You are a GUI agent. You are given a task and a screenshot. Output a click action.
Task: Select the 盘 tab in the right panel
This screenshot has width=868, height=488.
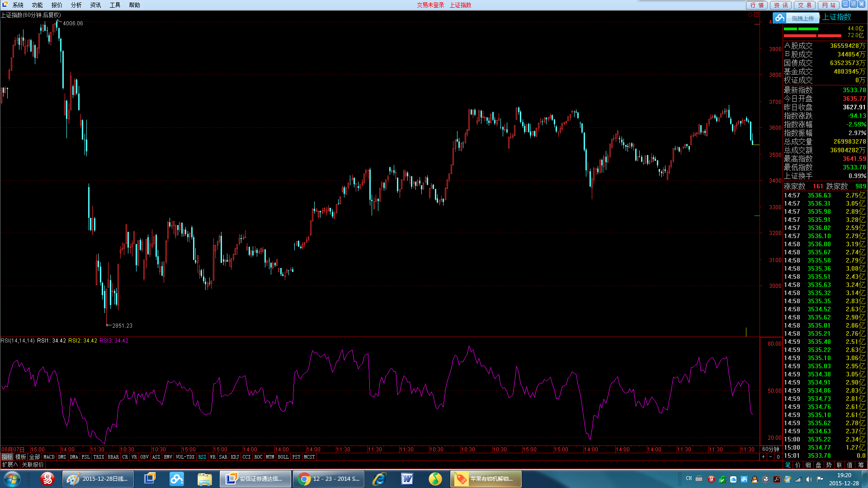(819, 465)
